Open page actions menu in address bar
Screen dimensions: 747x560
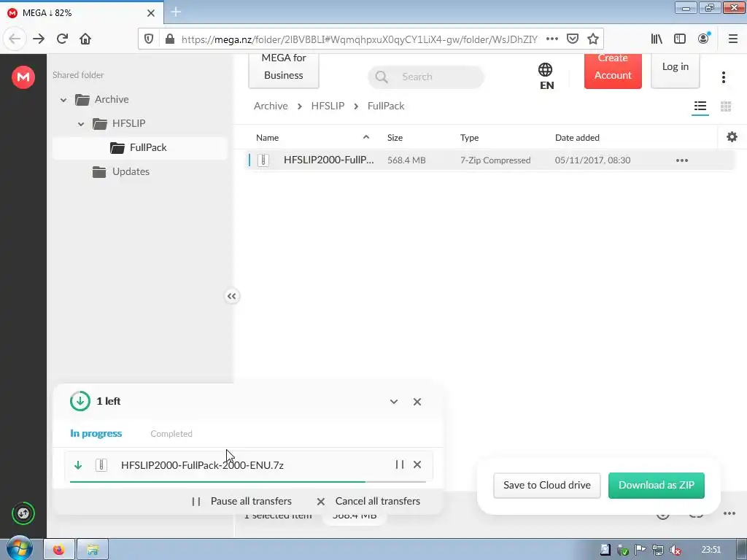(551, 39)
